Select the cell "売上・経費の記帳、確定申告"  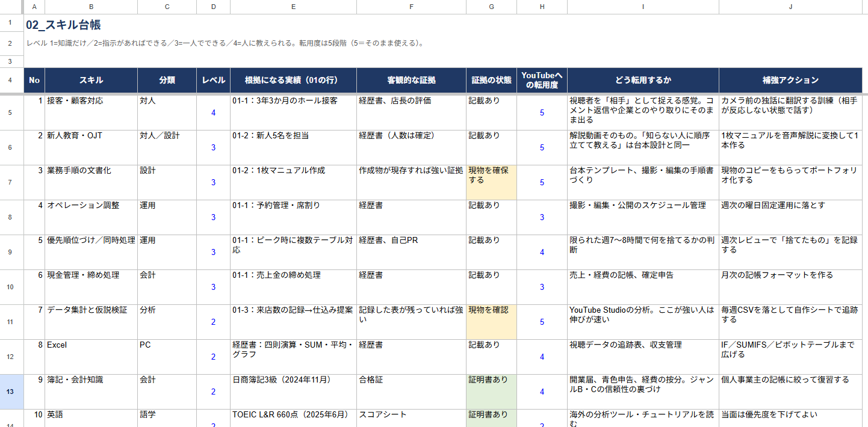point(643,287)
